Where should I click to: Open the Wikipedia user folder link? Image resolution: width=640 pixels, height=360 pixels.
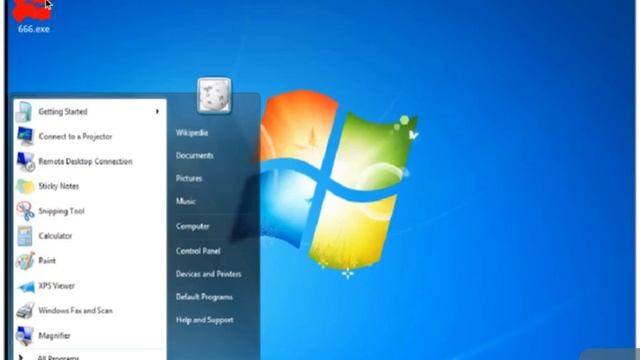click(x=192, y=133)
